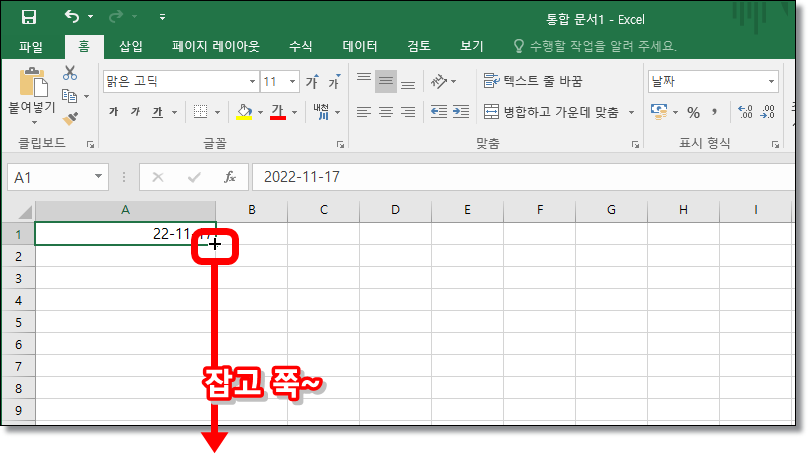
Task: Open the fill color dropdown arrow
Action: click(x=261, y=112)
